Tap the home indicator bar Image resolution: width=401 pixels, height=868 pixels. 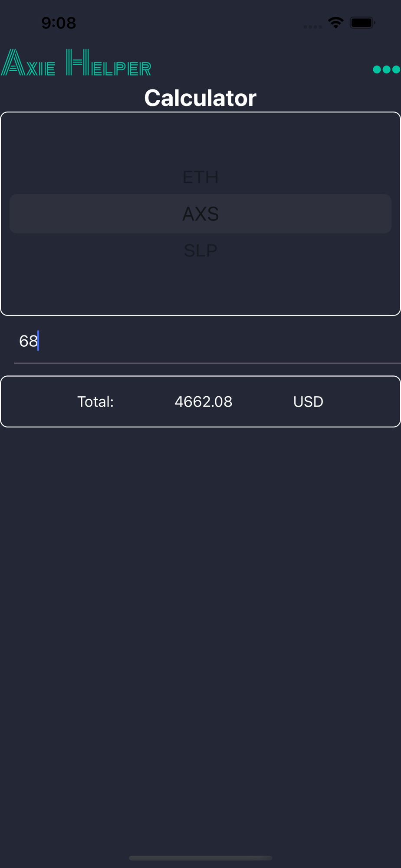200,858
